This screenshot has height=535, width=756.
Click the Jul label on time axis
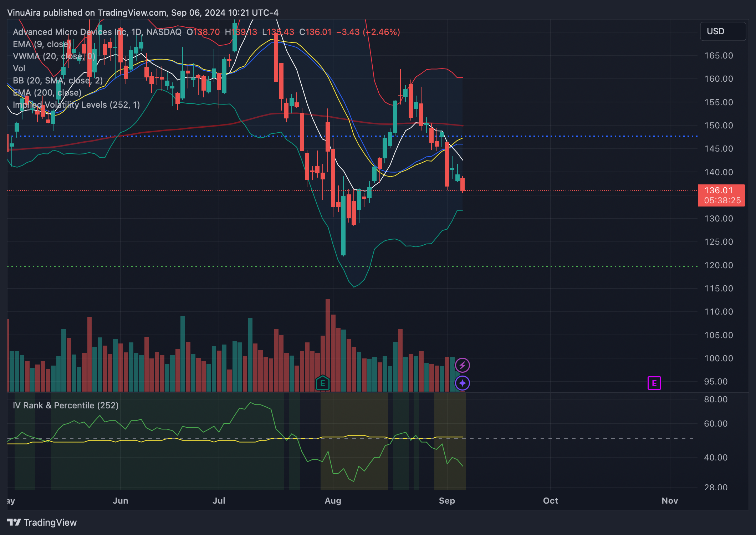click(x=219, y=501)
